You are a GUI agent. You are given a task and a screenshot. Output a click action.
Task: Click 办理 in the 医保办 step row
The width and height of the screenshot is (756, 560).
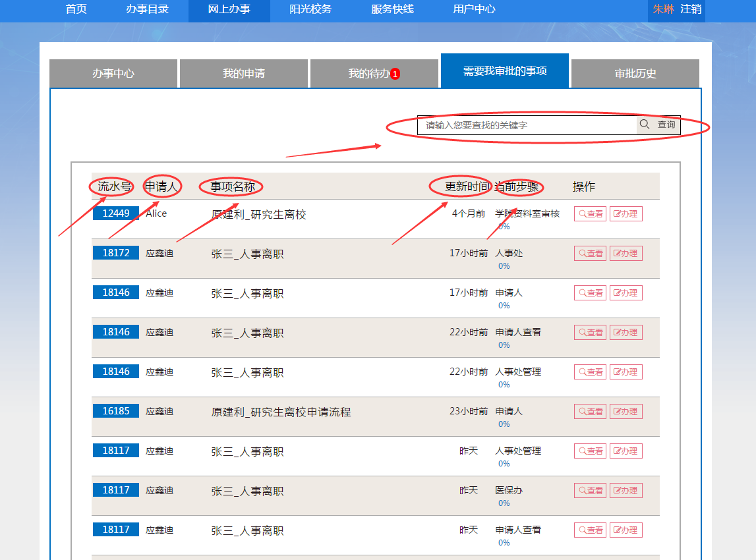click(x=625, y=491)
